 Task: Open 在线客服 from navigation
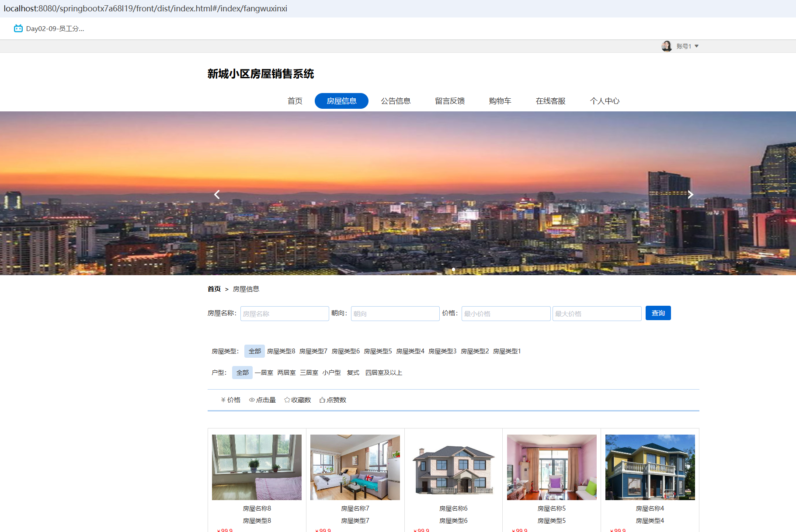click(x=550, y=101)
